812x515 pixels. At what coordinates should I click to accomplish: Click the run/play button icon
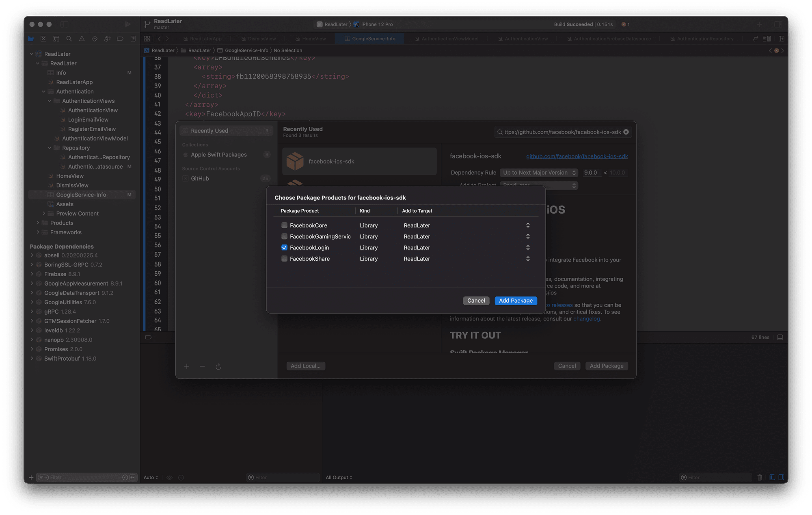[x=128, y=24]
